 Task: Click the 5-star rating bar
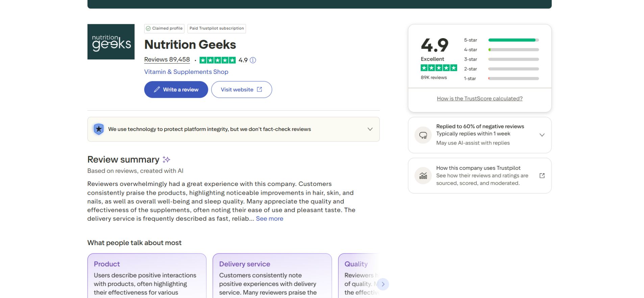click(x=514, y=40)
